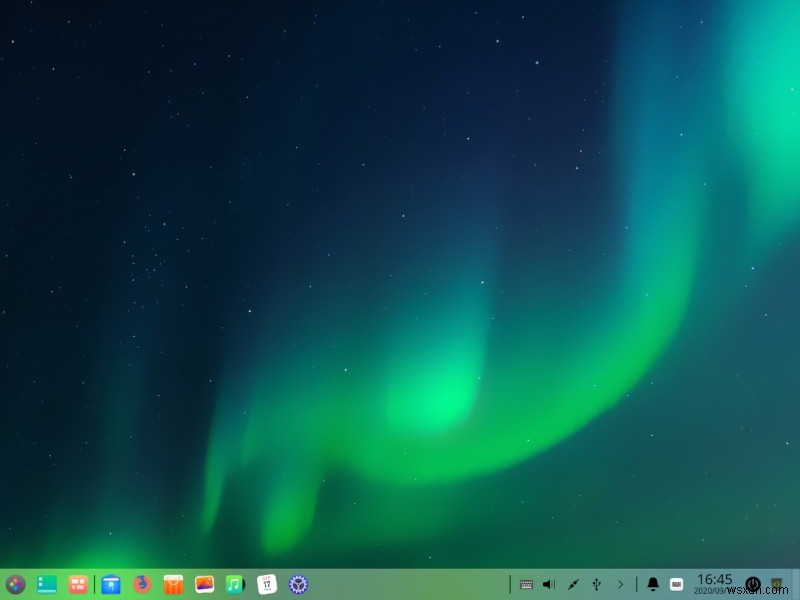Expand hidden tray icons with the chevron

click(x=621, y=584)
